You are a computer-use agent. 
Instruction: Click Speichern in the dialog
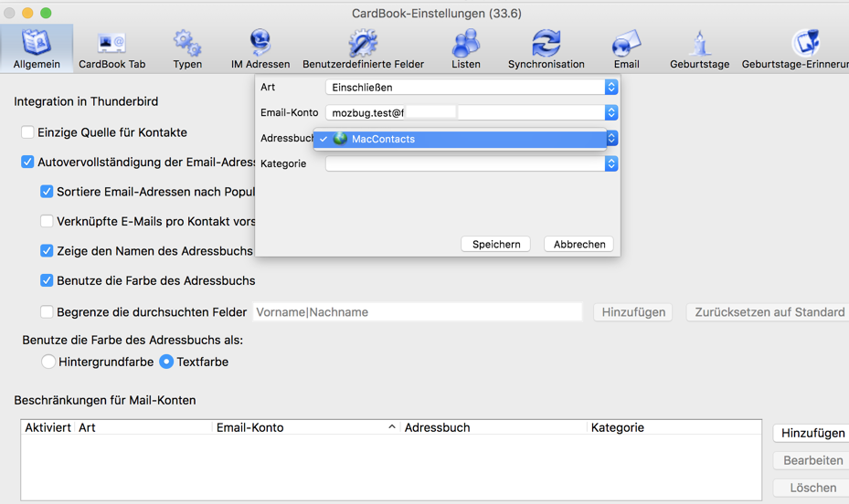495,244
